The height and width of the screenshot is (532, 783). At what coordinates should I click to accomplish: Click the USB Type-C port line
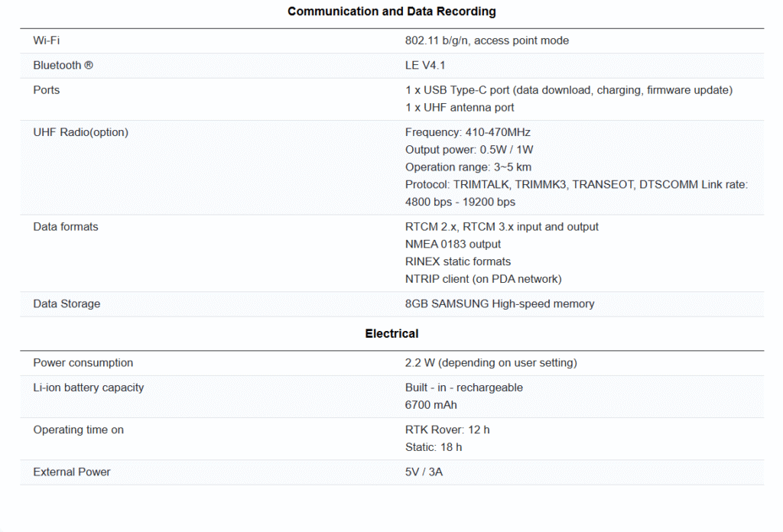point(568,90)
